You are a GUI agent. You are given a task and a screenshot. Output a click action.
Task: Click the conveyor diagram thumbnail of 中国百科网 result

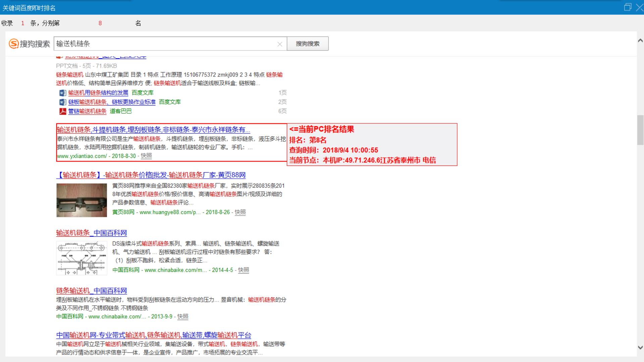click(x=82, y=258)
